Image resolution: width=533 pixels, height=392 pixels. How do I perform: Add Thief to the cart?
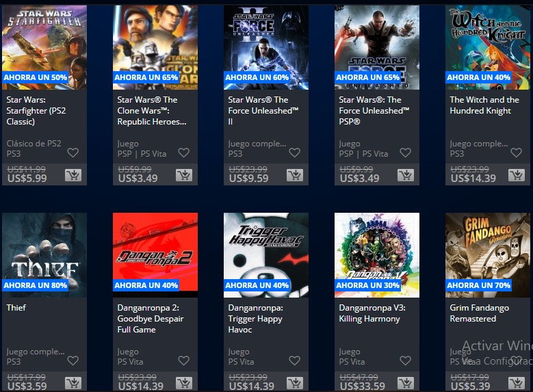(73, 383)
